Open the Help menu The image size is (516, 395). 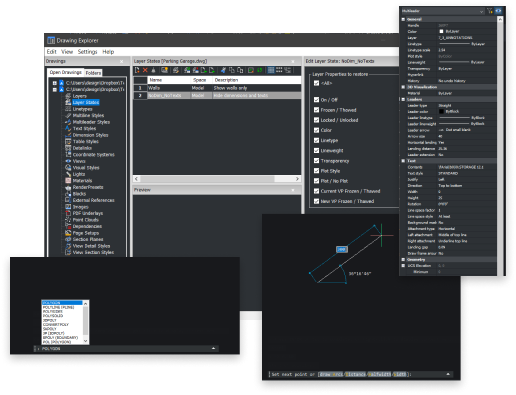108,52
